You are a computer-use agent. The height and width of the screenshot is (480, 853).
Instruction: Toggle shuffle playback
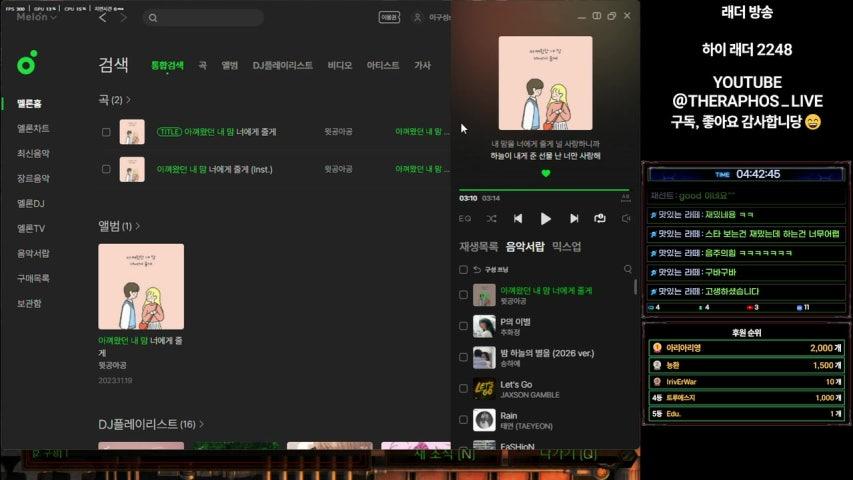coord(491,218)
